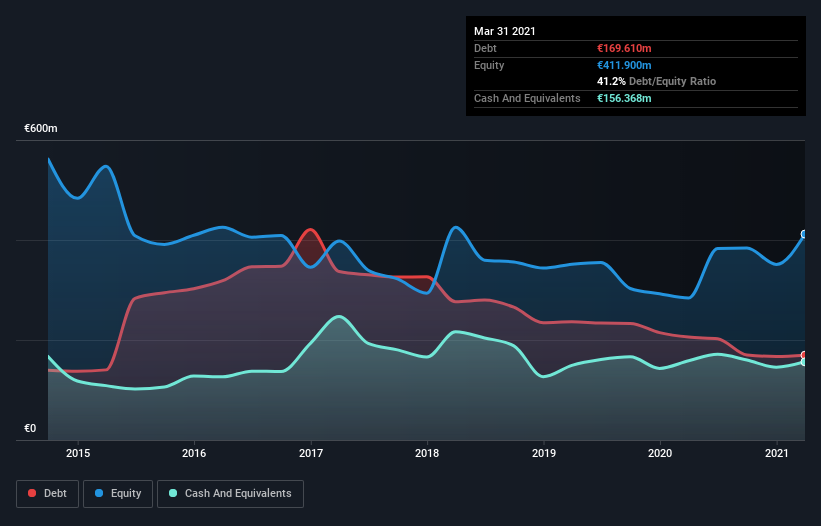Click the equity peak in early 2018
Image resolution: width=821 pixels, height=526 pixels.
coord(456,227)
